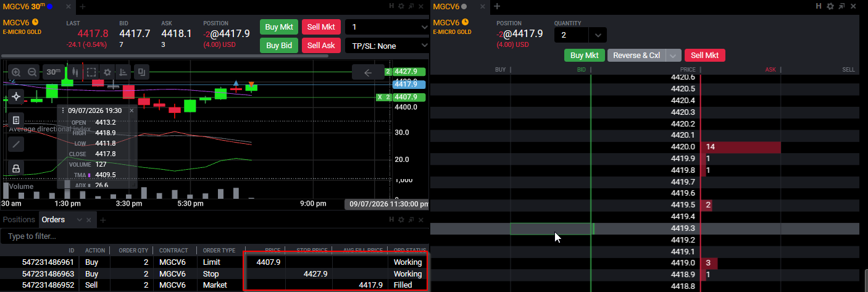Image resolution: width=868 pixels, height=292 pixels.
Task: Open Orders panel gear settings
Action: [x=401, y=219]
